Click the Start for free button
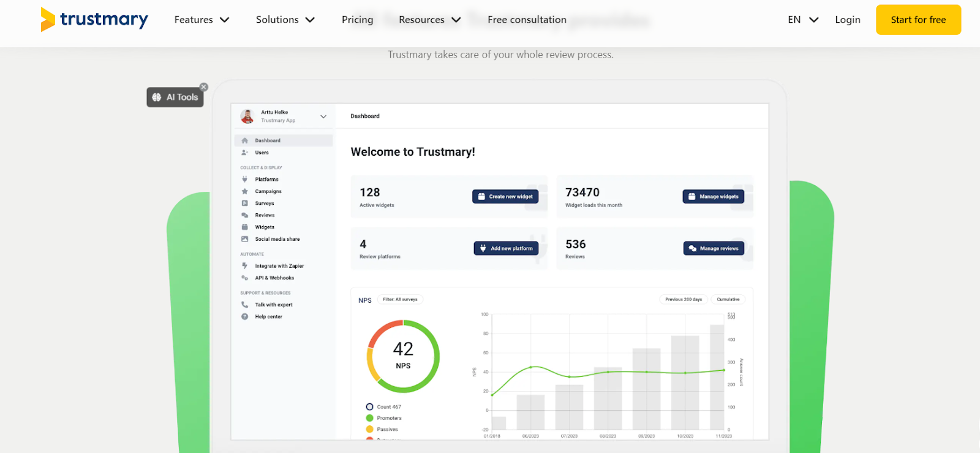 918,20
